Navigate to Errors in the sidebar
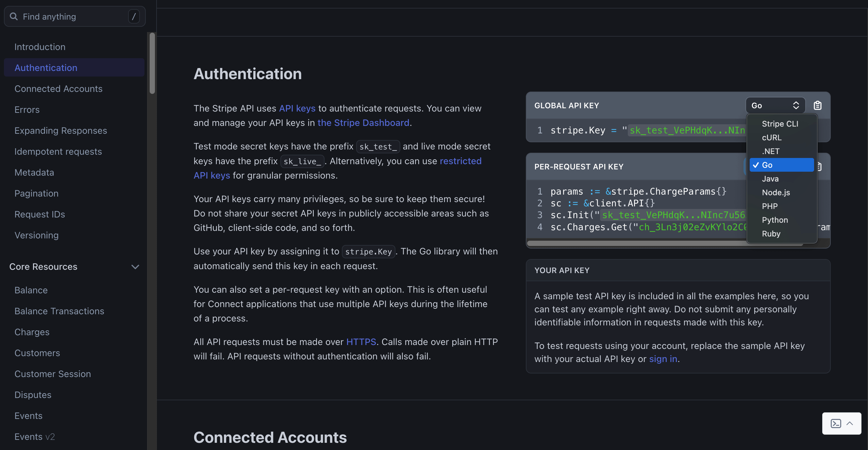868x450 pixels. pyautogui.click(x=26, y=109)
